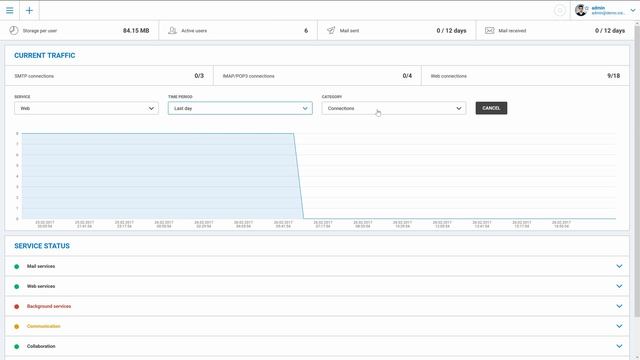Viewport: 640px width, 360px height.
Task: Click the green Mail services status dot
Action: point(17,267)
